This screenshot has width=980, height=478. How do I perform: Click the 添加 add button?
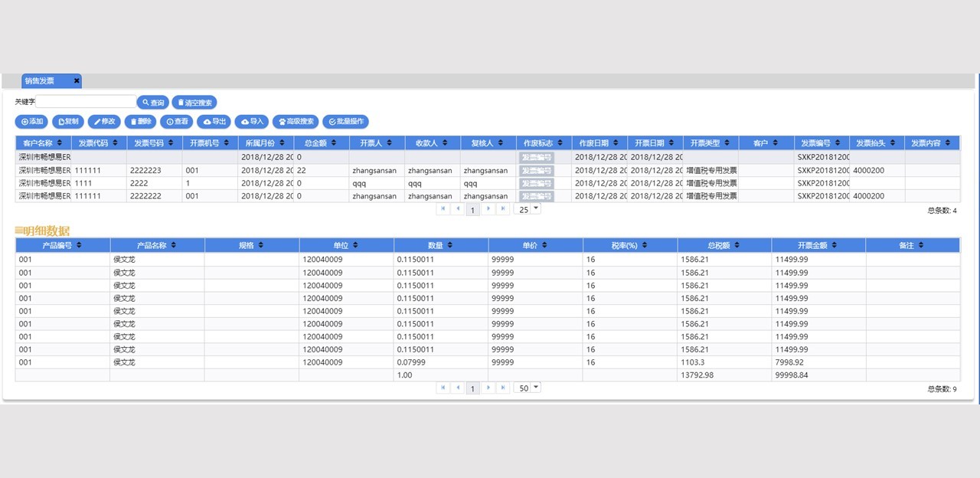[31, 122]
